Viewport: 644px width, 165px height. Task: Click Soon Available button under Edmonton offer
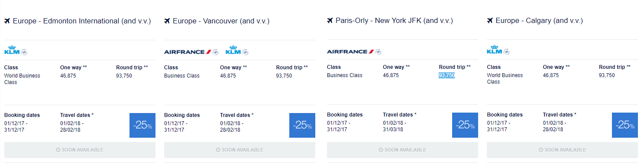point(80,150)
